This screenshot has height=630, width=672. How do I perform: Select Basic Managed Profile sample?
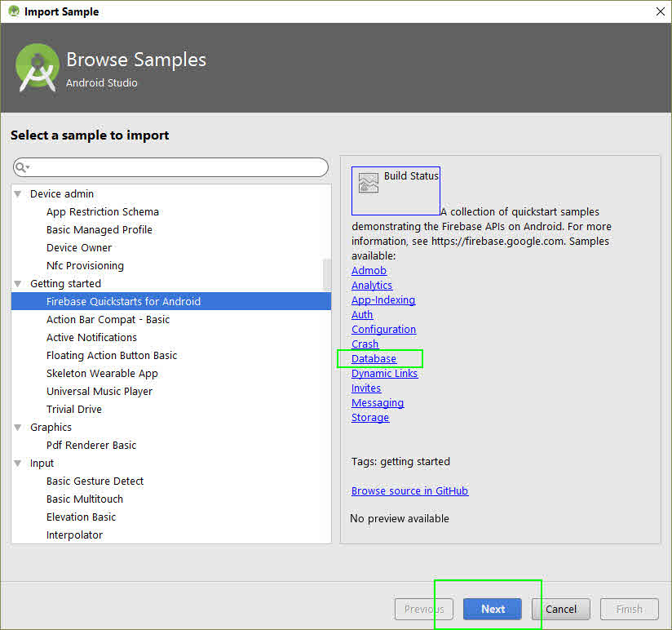coord(99,230)
